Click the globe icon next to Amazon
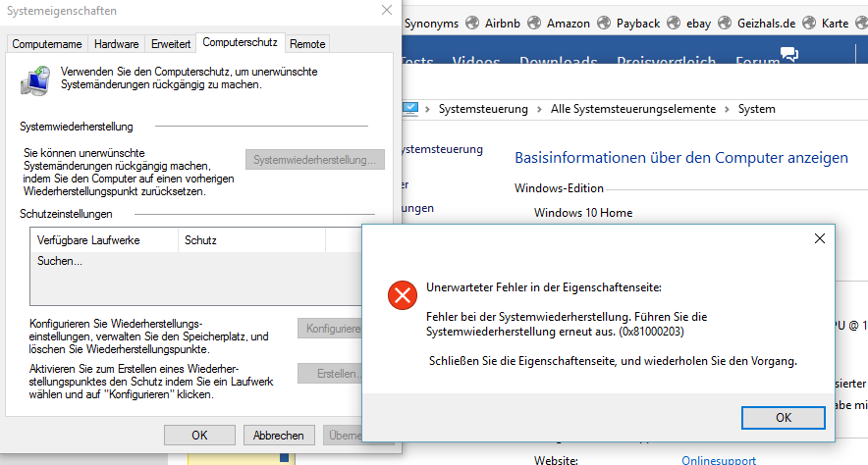868x465 pixels. 534,23
